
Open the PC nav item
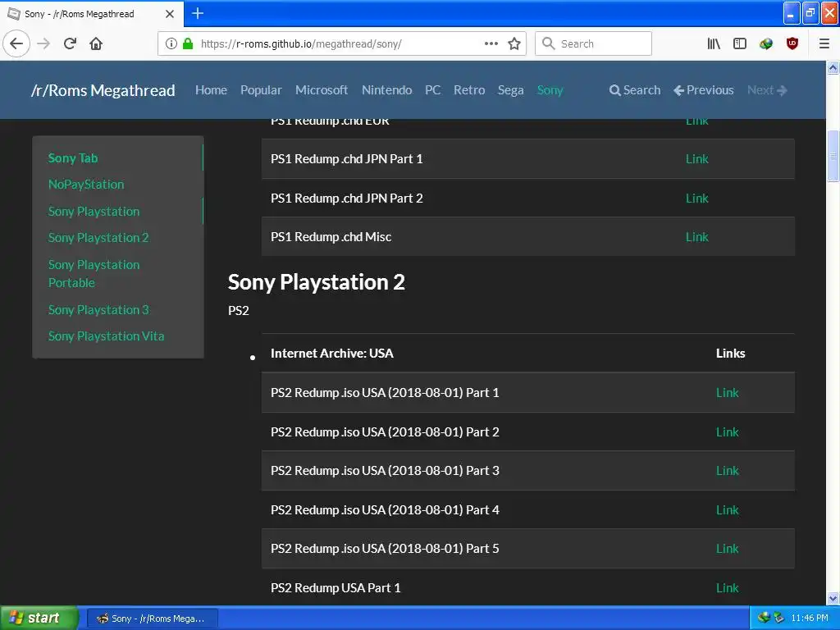pyautogui.click(x=433, y=90)
